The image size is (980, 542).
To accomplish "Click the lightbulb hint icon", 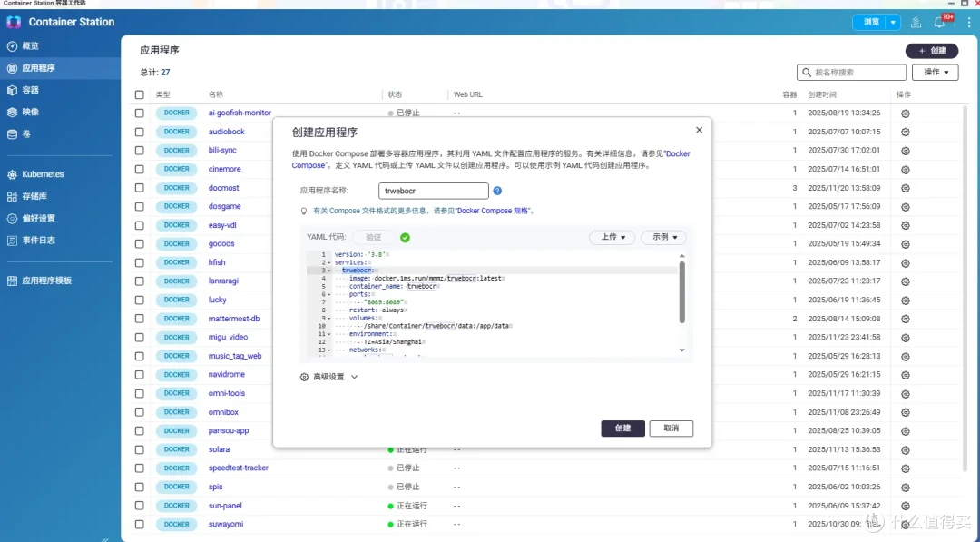I will tap(304, 212).
